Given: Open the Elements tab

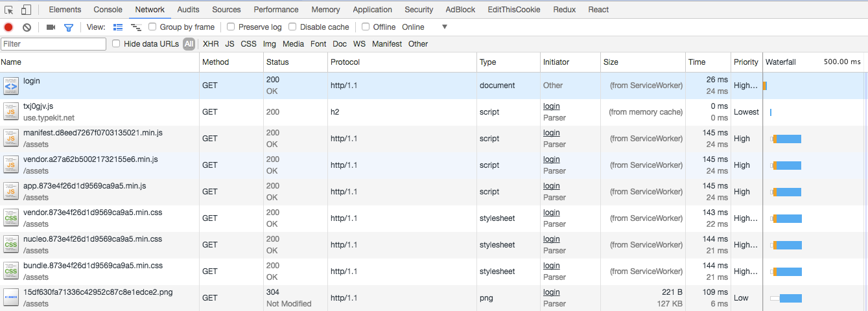Looking at the screenshot, I should 65,10.
